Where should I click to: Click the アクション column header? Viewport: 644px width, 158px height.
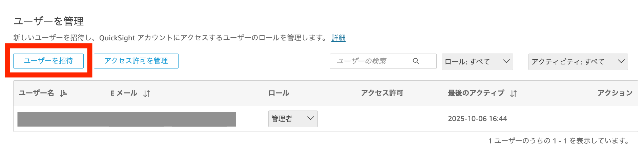pos(615,93)
